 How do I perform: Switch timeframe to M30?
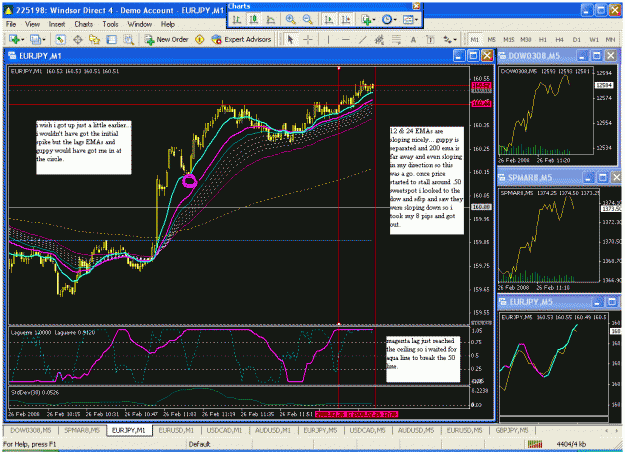coord(526,39)
